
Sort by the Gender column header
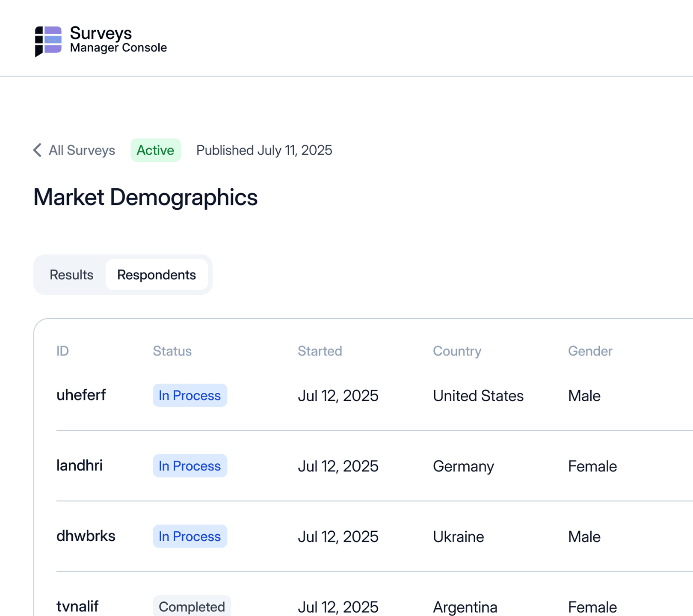tap(590, 351)
